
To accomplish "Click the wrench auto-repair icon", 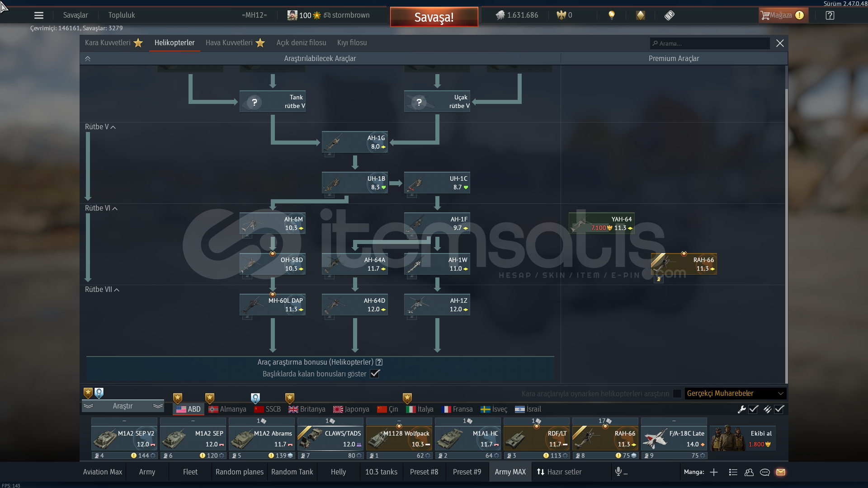I will (x=741, y=409).
